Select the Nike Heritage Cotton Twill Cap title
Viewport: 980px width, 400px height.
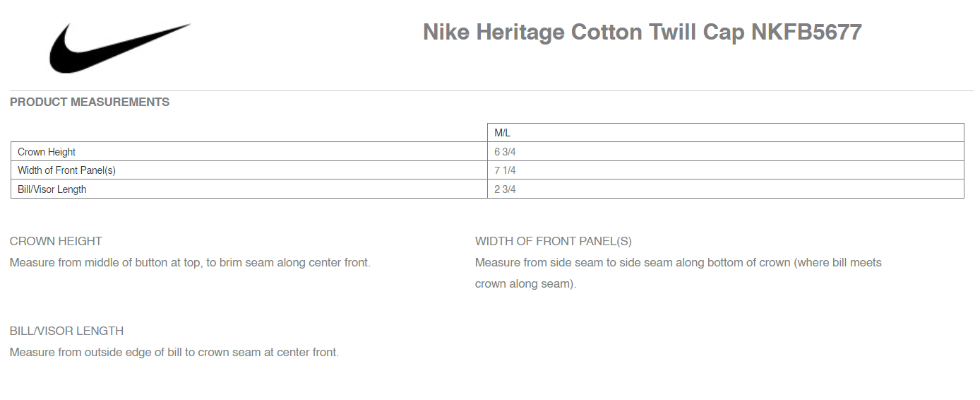click(642, 33)
